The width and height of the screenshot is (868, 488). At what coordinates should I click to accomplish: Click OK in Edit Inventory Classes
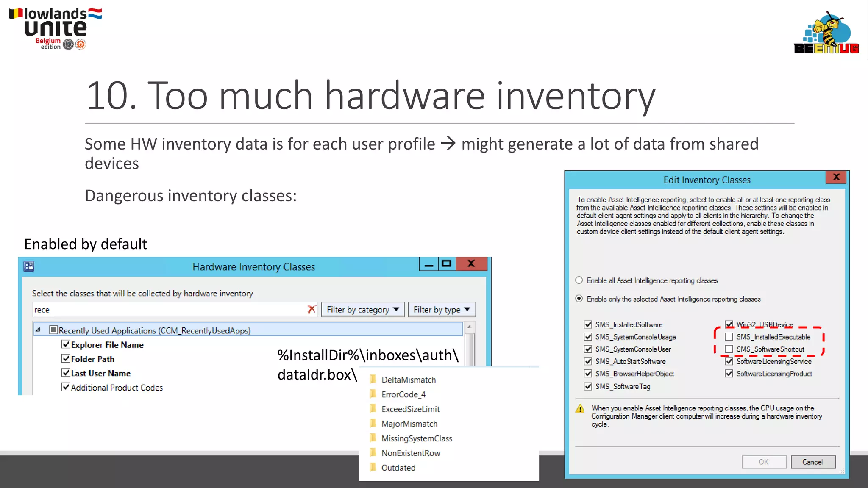point(764,462)
